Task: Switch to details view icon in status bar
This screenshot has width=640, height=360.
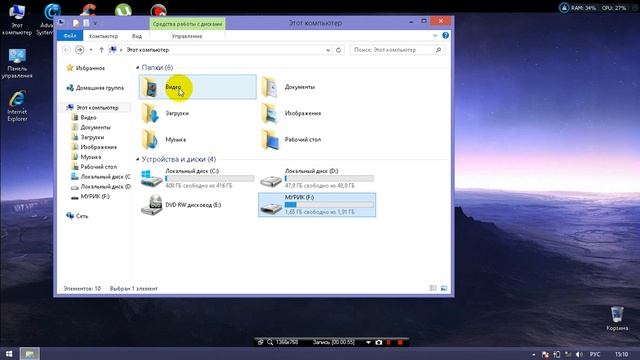Action: pos(433,288)
